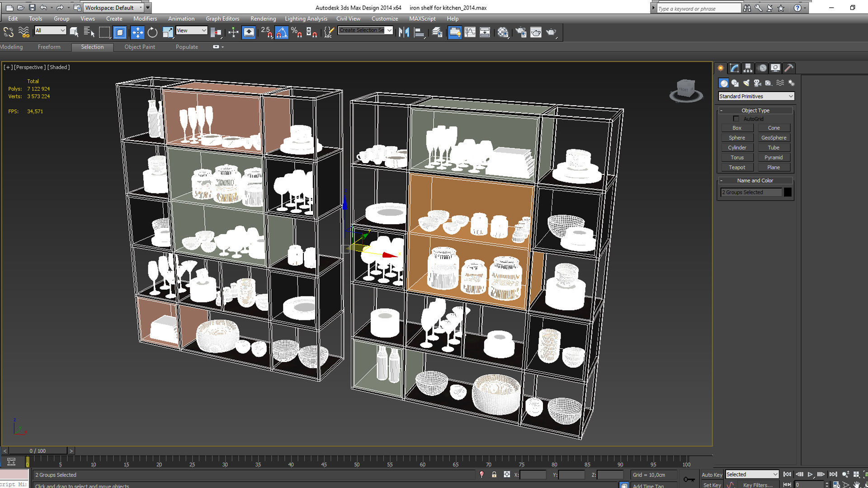Activate the Select and Move tool
This screenshot has width=868, height=488.
137,32
